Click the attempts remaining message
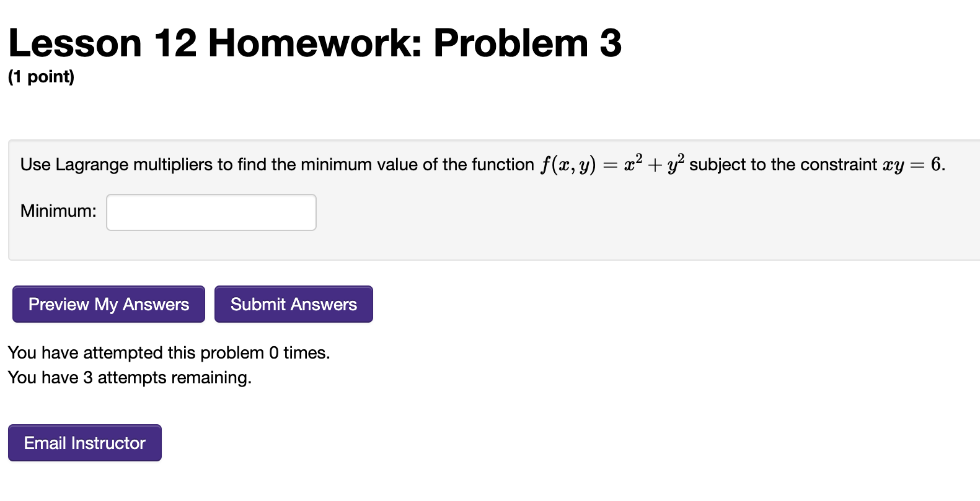This screenshot has height=501, width=980. click(130, 377)
